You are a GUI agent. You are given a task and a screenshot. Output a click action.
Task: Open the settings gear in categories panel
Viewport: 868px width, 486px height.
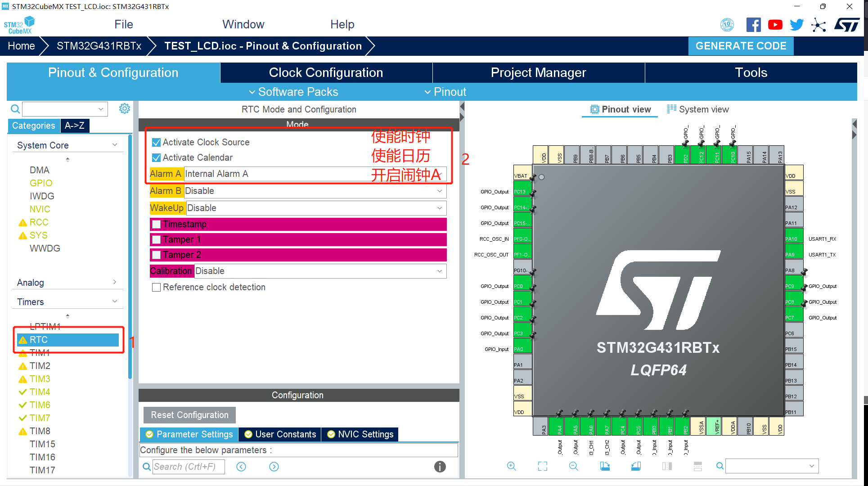[x=125, y=108]
